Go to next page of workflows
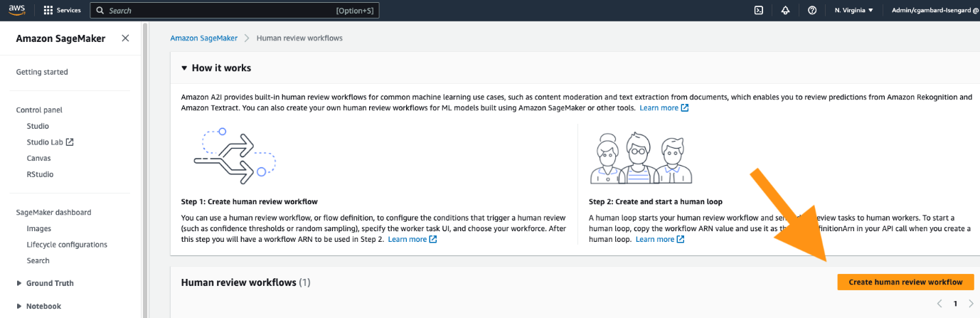This screenshot has width=980, height=318. pyautogui.click(x=971, y=304)
